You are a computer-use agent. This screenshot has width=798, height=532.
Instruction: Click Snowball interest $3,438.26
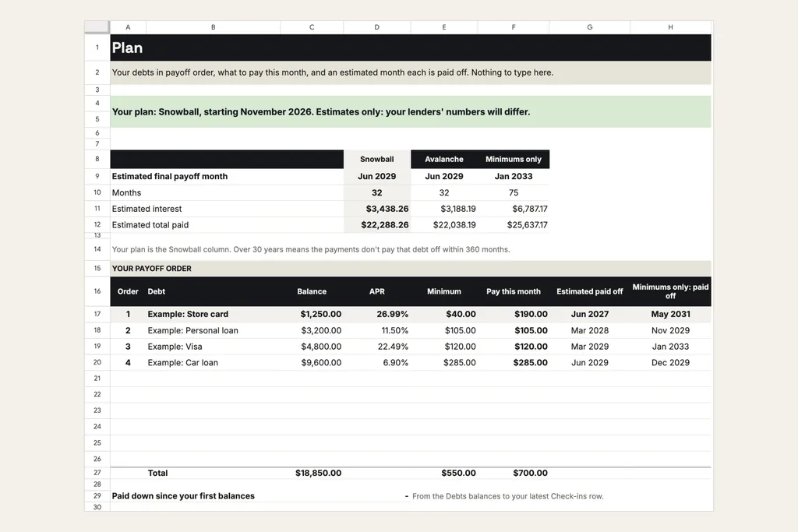coord(387,209)
